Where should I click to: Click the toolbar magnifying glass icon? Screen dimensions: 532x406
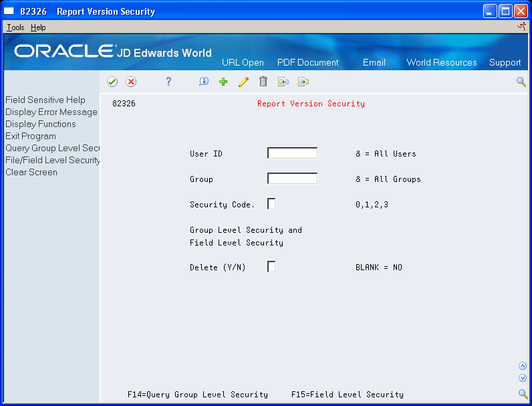tap(521, 82)
